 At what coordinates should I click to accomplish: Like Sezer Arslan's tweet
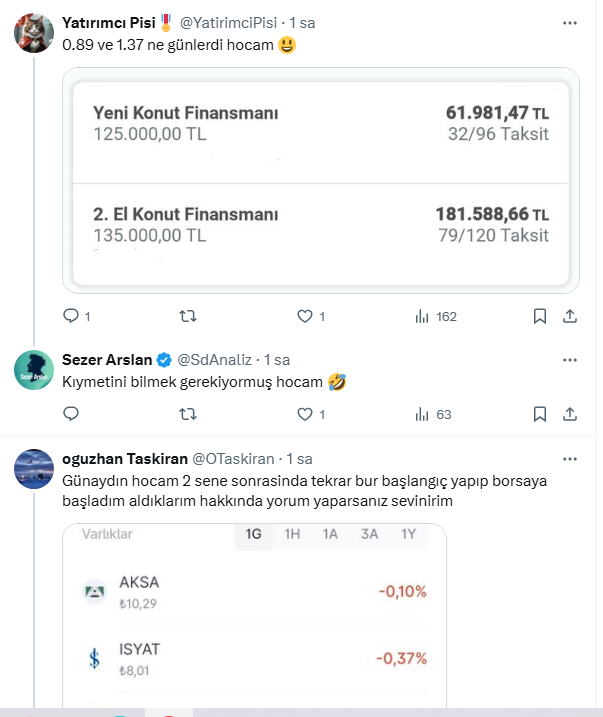pyautogui.click(x=305, y=413)
